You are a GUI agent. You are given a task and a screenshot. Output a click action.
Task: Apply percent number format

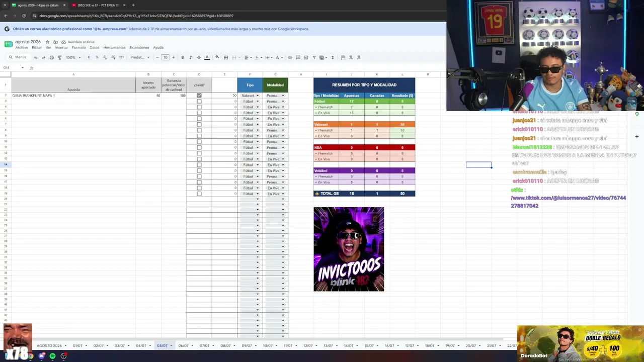(x=97, y=57)
